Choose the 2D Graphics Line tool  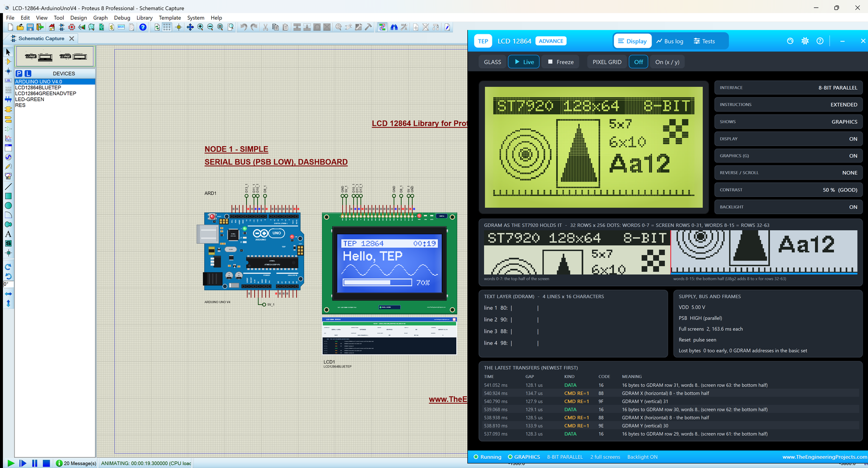8,186
